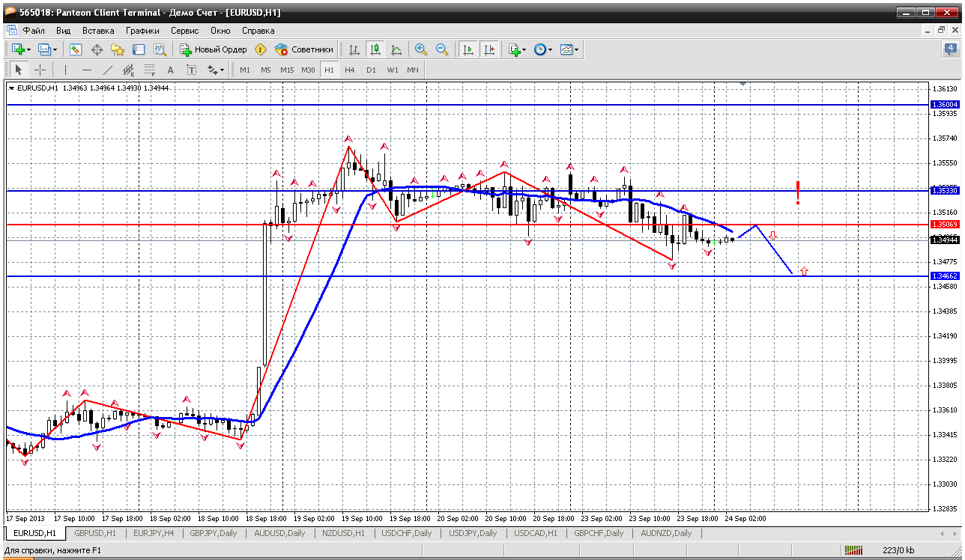
Task: Switch to the USDCHF,Daily chart tab
Action: [x=407, y=533]
